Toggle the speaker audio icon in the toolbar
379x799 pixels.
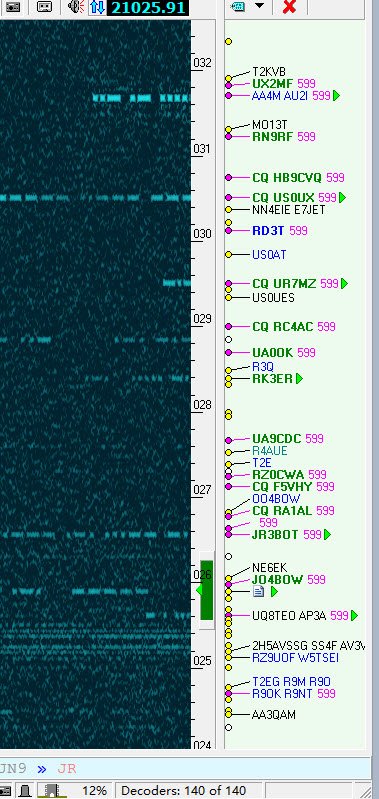tap(76, 7)
